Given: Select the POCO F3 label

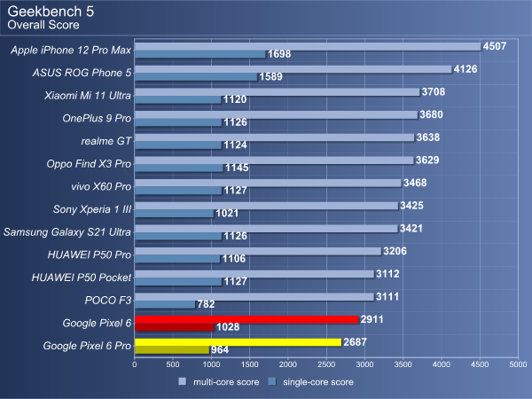Looking at the screenshot, I should [108, 301].
